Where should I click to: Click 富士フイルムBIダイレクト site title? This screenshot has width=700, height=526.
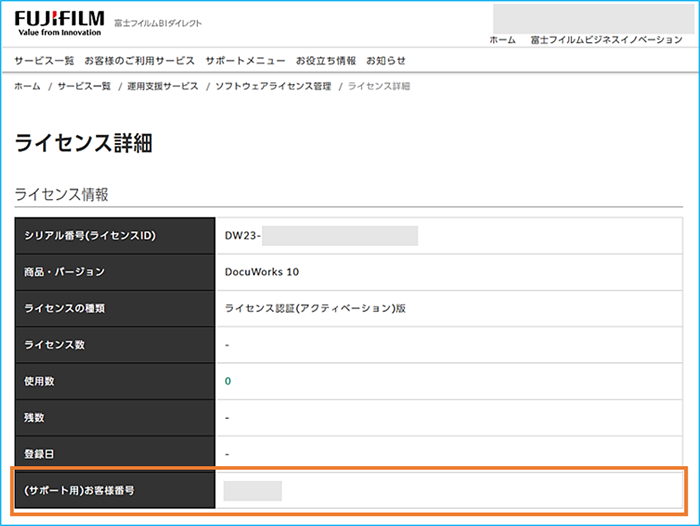pos(158,23)
